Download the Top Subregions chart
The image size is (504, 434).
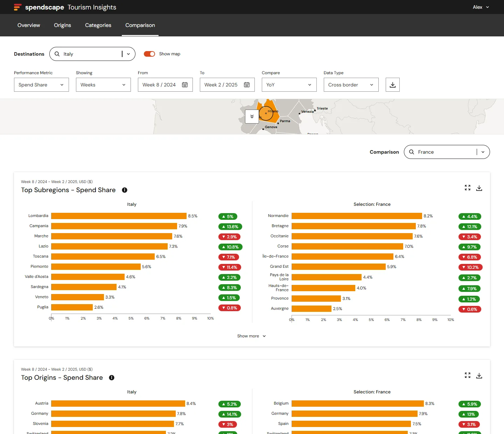(479, 188)
